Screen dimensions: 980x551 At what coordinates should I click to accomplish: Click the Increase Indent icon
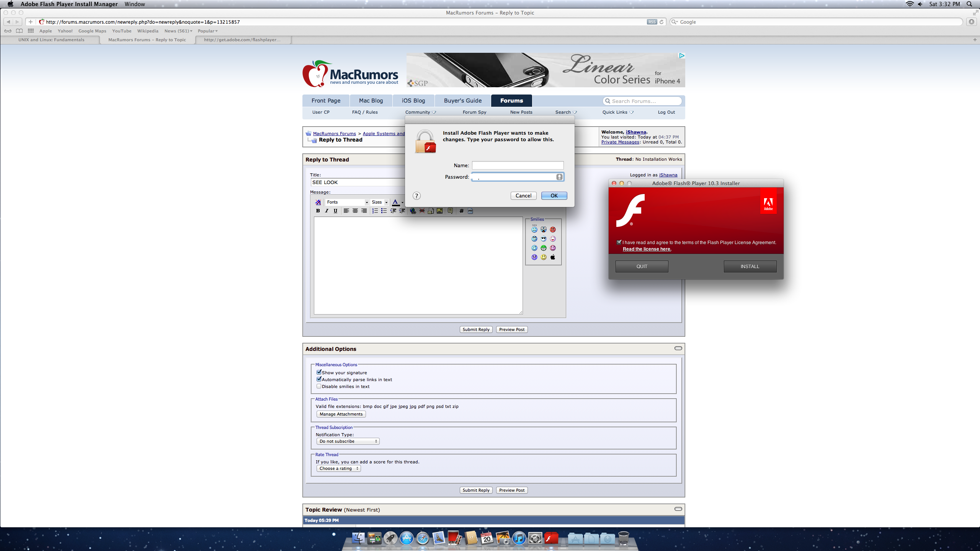[402, 211]
